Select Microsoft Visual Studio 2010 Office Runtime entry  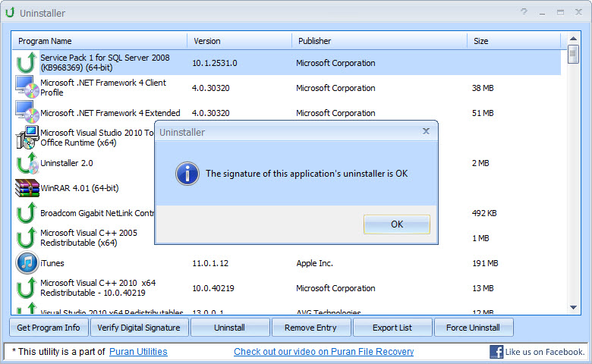coord(97,138)
